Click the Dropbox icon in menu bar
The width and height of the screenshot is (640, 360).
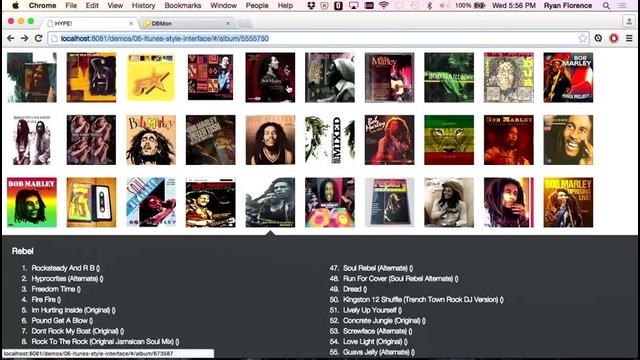coord(311,6)
